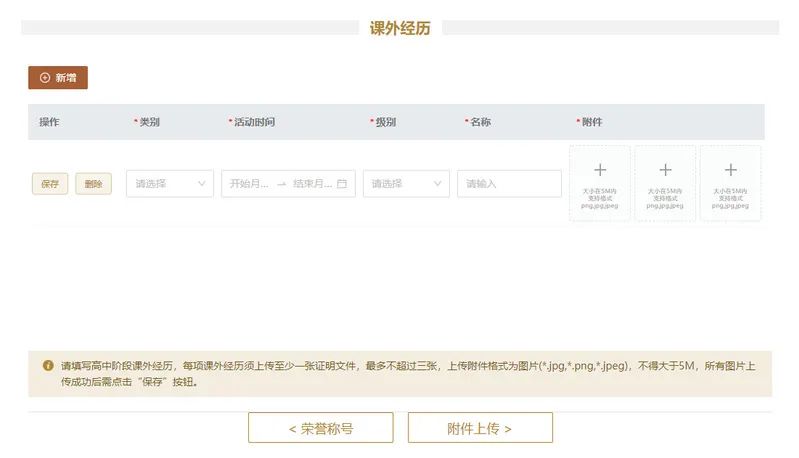Click the 保存 button in the row

pyautogui.click(x=50, y=184)
